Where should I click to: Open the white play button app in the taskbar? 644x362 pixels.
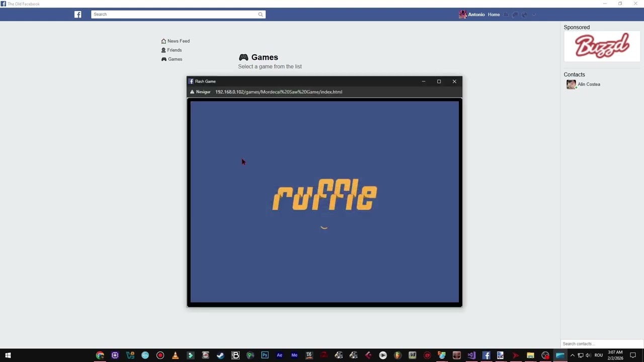click(383, 355)
